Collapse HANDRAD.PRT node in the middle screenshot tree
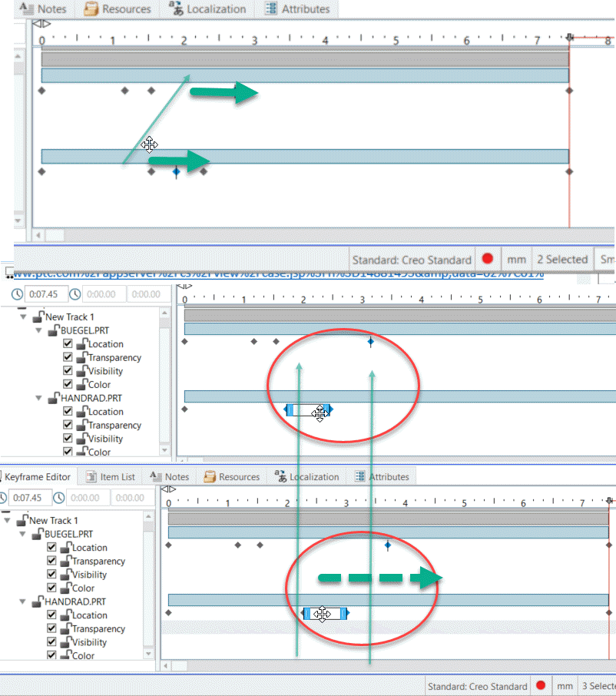This screenshot has width=616, height=696. [x=38, y=398]
